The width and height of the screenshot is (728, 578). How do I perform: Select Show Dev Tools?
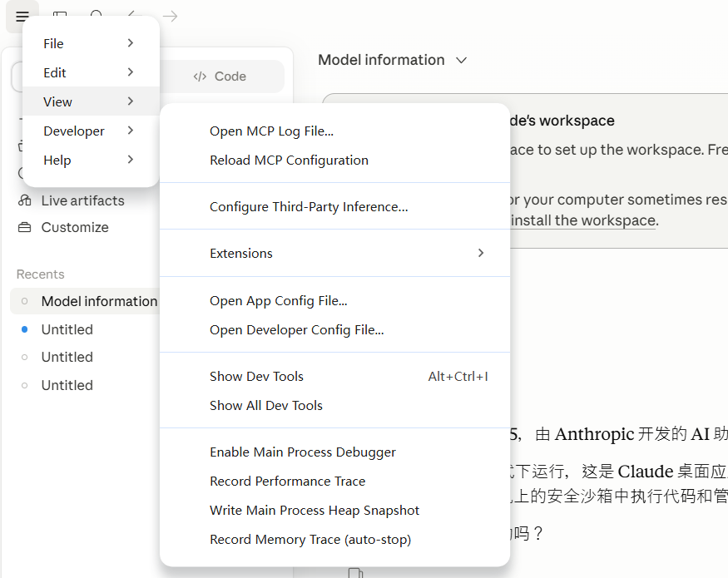click(x=334, y=376)
